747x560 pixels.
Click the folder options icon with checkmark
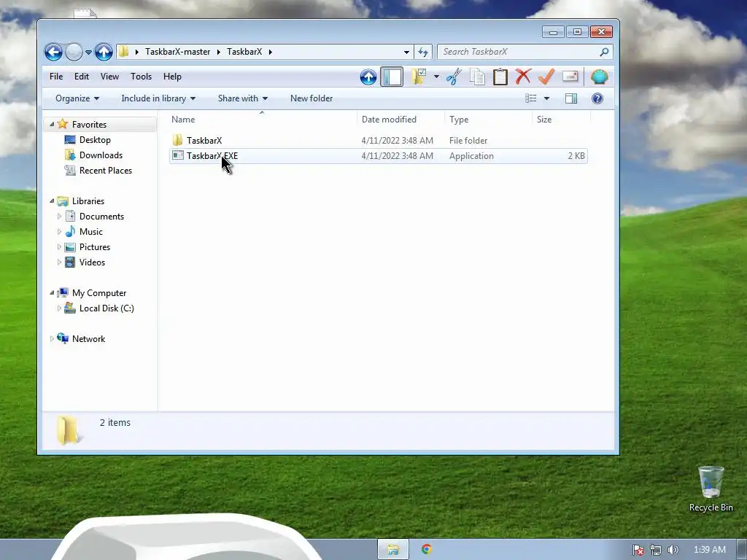419,77
